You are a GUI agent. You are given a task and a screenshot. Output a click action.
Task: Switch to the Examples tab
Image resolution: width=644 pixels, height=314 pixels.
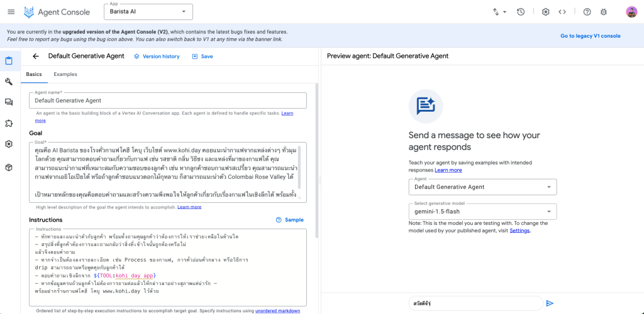[x=65, y=74]
